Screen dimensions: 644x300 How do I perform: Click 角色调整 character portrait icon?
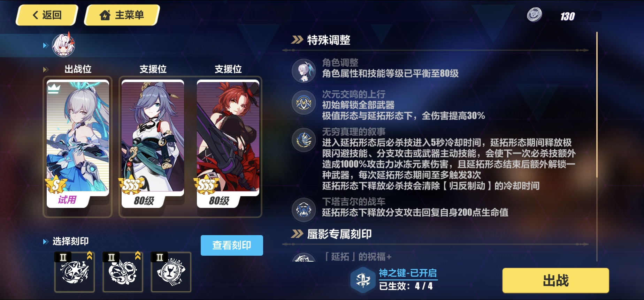(x=304, y=70)
